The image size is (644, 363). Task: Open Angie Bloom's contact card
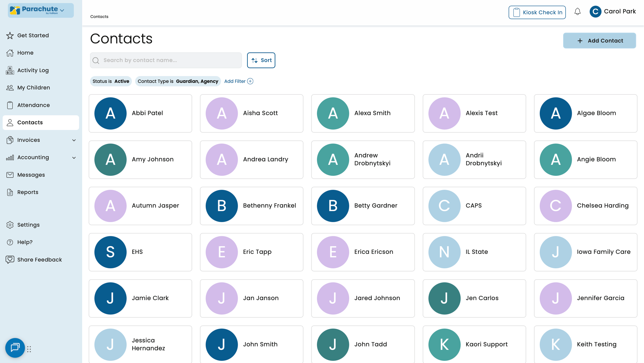pyautogui.click(x=586, y=160)
